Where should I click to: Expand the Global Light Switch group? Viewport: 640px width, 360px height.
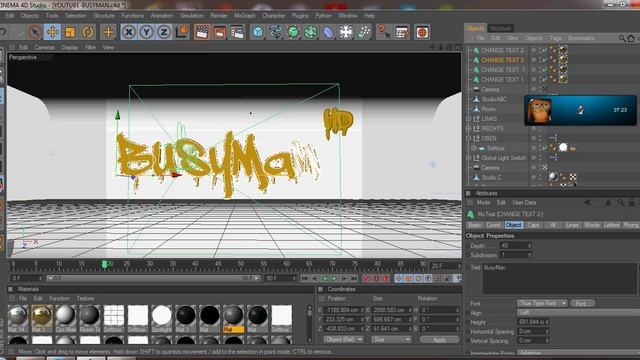tap(469, 158)
